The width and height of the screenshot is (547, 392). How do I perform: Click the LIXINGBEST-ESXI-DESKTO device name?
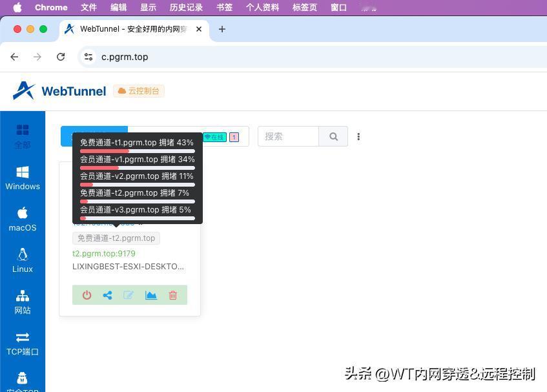128,267
